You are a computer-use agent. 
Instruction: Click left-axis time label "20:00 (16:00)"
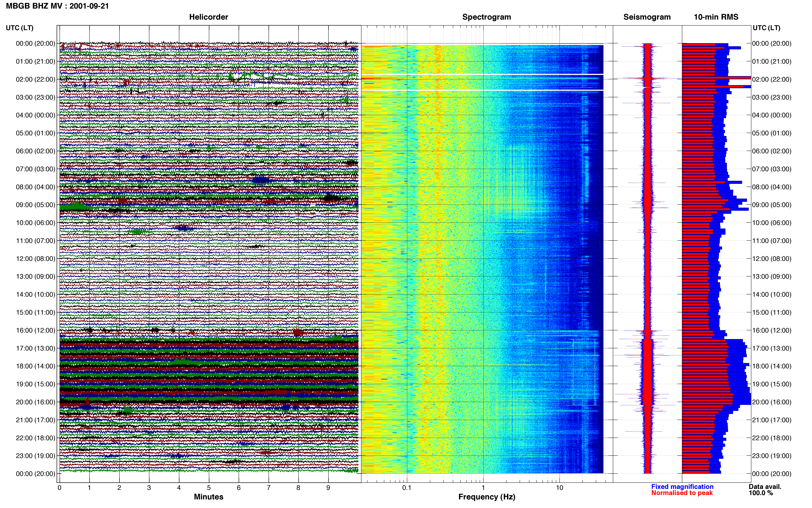click(36, 402)
